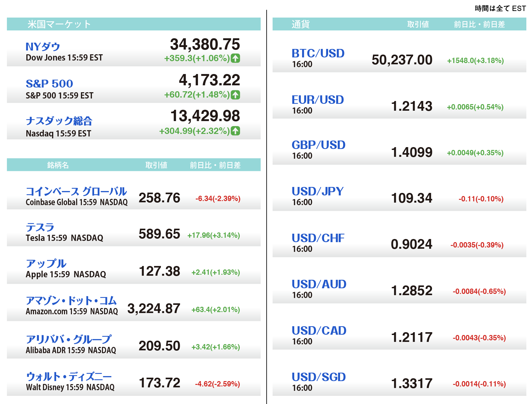This screenshot has width=532, height=404.
Task: Open the コインベース グローバル stock link
Action: tap(76, 191)
